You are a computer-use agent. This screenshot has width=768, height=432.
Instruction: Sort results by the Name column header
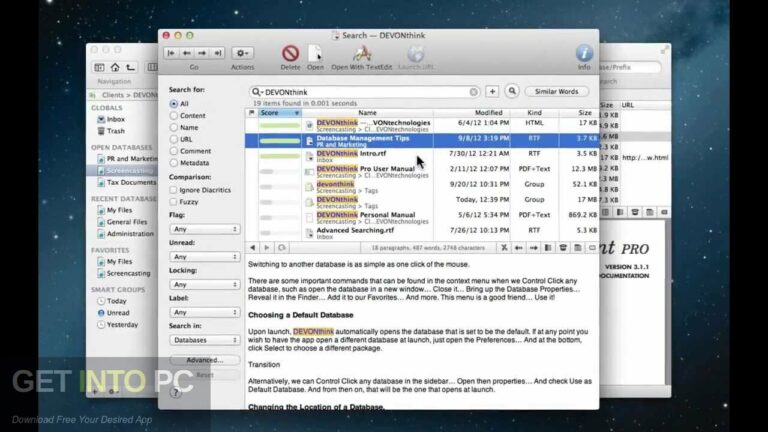367,113
